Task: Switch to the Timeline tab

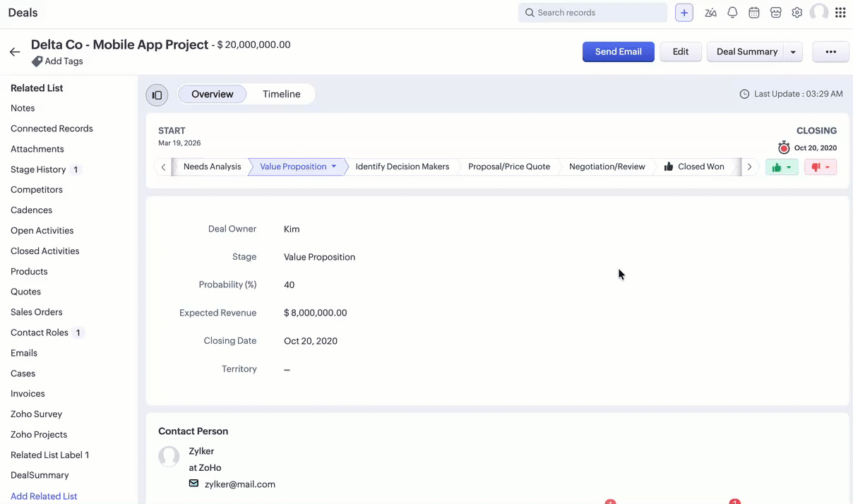Action: point(281,94)
